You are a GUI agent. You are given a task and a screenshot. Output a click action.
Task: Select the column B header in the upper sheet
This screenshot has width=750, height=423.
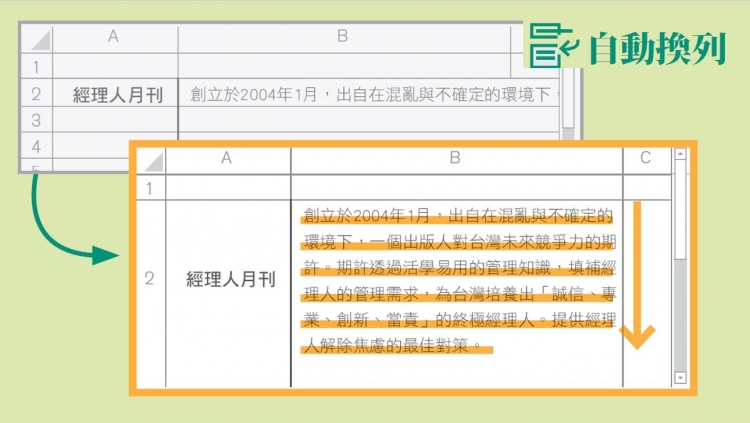342,37
